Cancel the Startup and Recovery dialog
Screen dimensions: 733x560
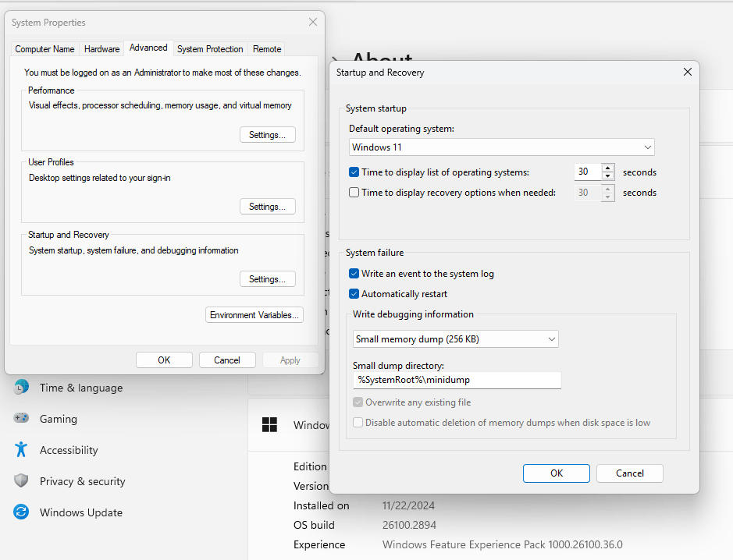630,473
